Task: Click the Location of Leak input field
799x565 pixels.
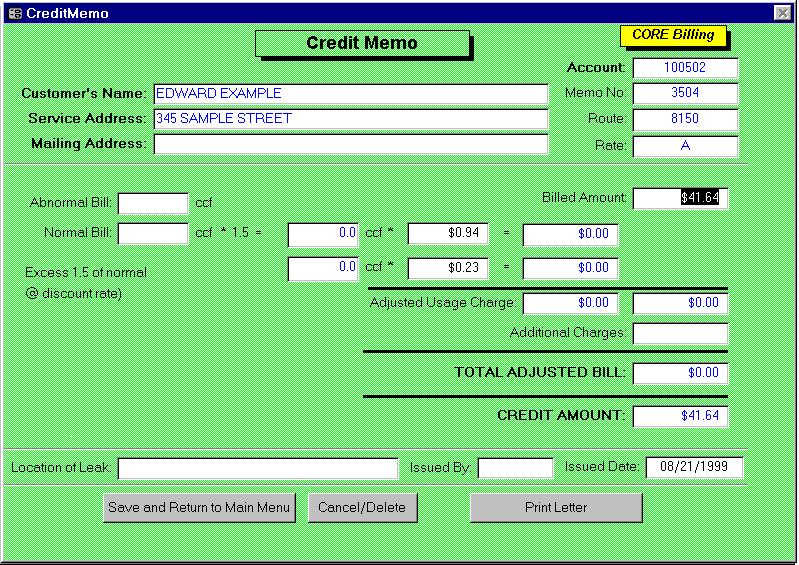Action: pyautogui.click(x=258, y=469)
